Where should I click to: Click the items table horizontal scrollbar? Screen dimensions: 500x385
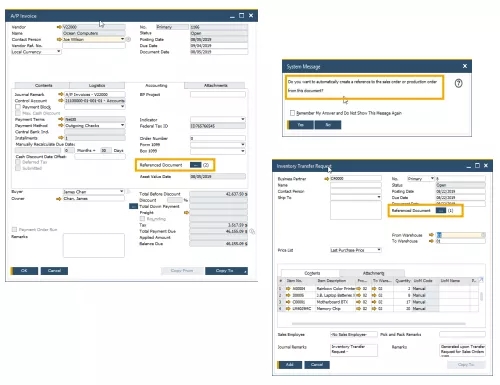378,323
